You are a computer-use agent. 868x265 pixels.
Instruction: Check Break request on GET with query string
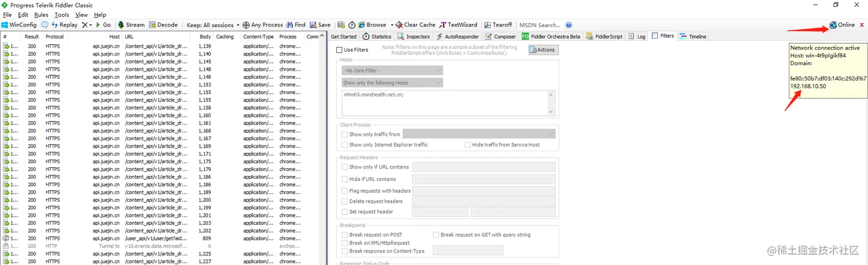pyautogui.click(x=436, y=235)
